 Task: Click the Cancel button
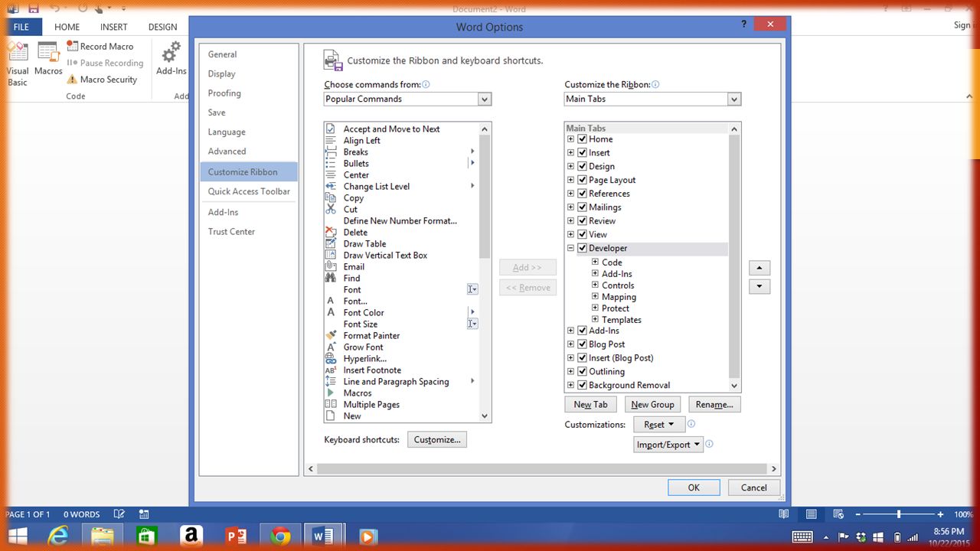coord(753,487)
